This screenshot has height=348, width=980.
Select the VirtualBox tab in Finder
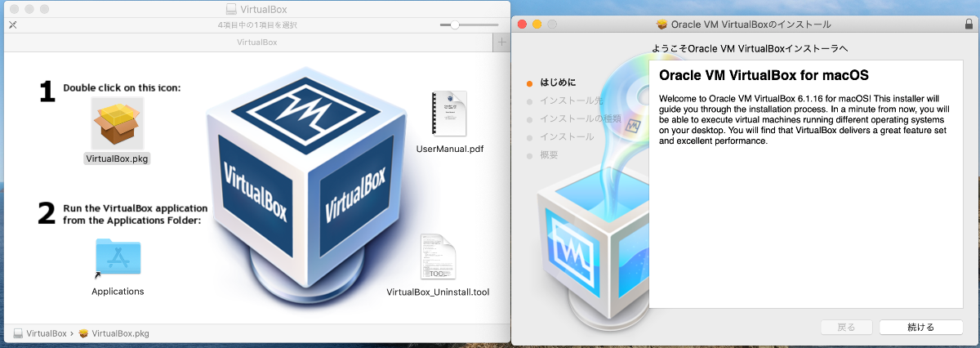[256, 42]
